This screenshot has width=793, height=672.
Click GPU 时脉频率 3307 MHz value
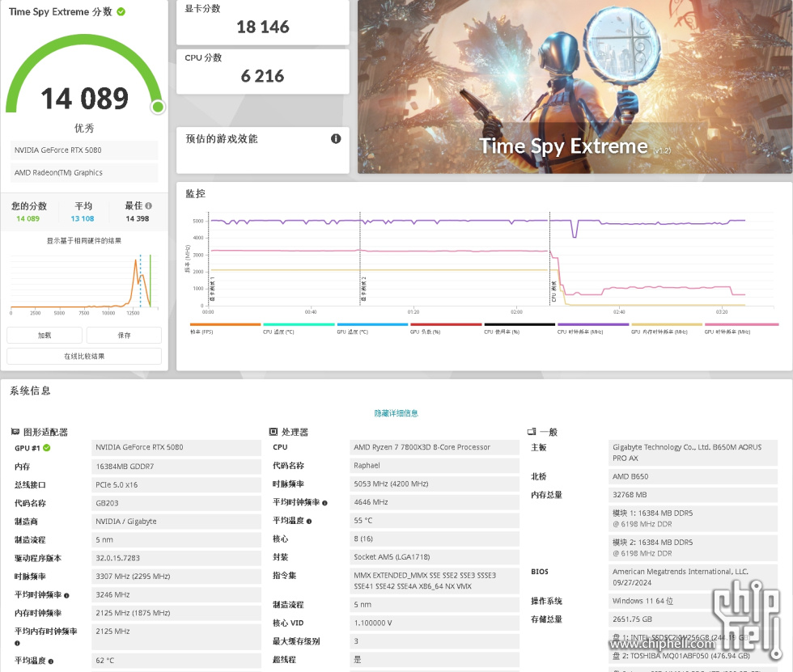click(x=176, y=576)
